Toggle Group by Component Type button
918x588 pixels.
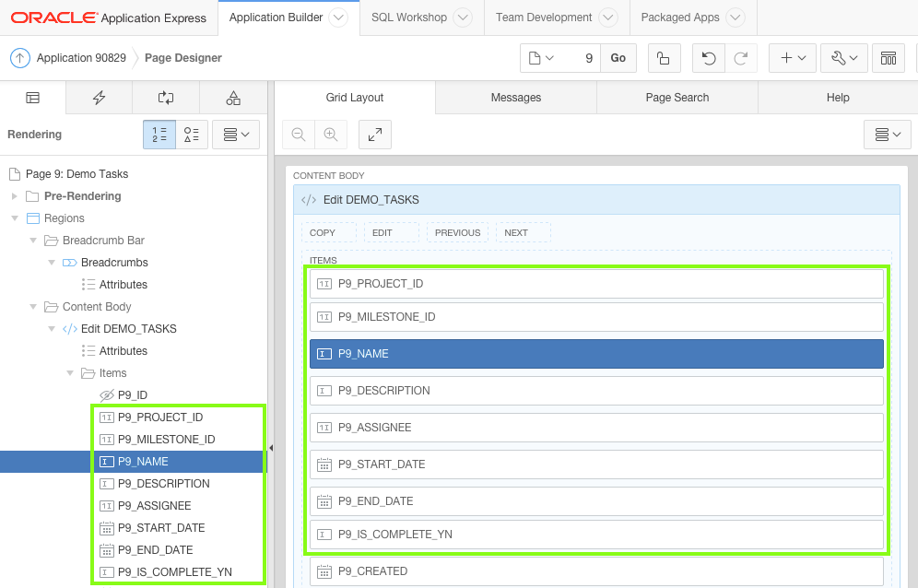[192, 135]
